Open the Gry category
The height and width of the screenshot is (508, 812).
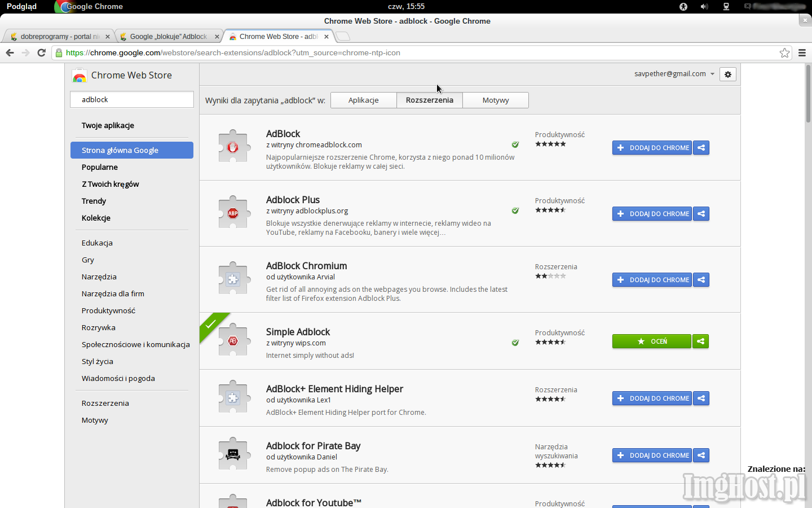88,260
